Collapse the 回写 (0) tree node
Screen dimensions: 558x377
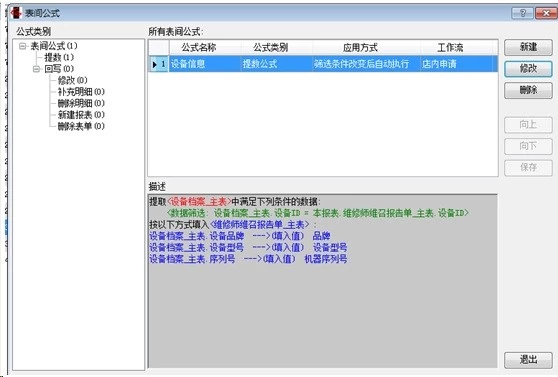pyautogui.click(x=36, y=69)
